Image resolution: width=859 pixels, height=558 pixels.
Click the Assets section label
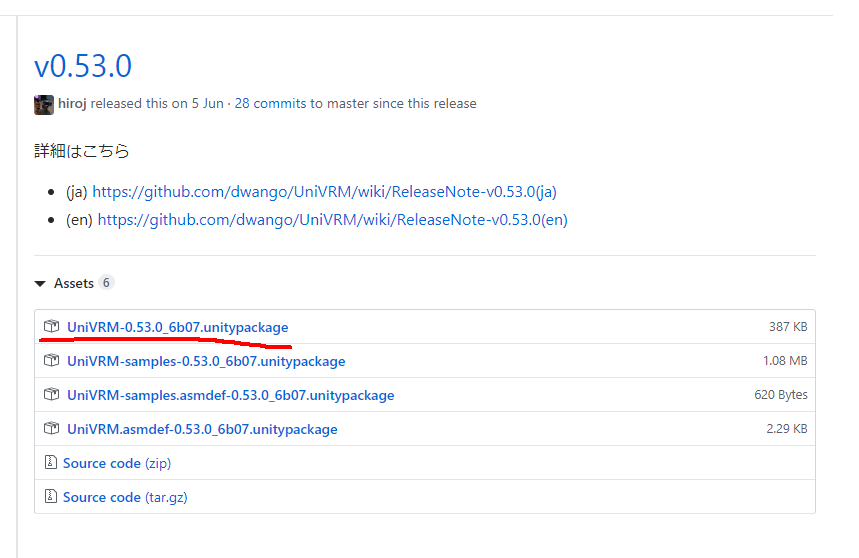[x=74, y=284]
